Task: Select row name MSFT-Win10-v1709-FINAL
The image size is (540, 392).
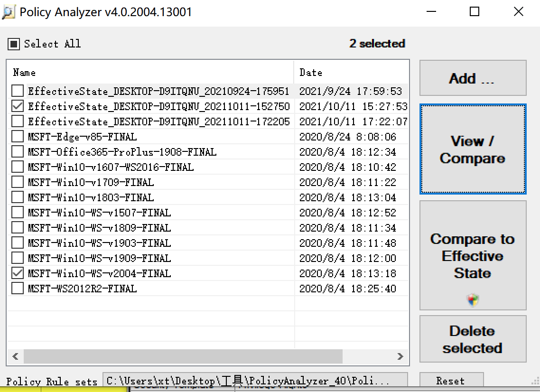Action: click(91, 182)
